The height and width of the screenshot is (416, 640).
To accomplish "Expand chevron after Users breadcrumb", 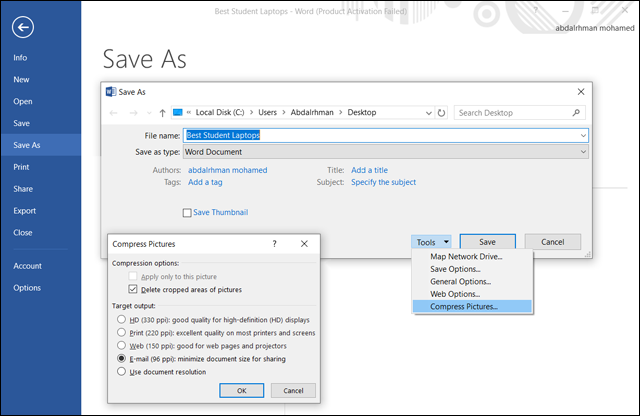I will point(284,113).
